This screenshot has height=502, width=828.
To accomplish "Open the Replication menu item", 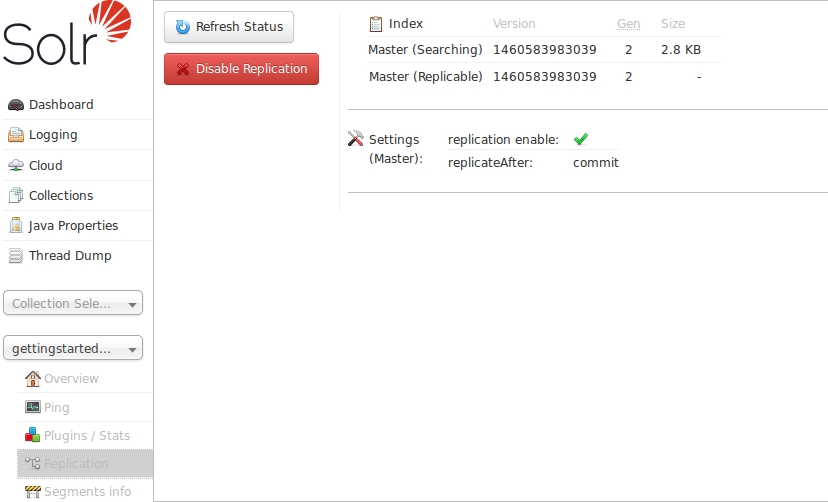I will [76, 464].
